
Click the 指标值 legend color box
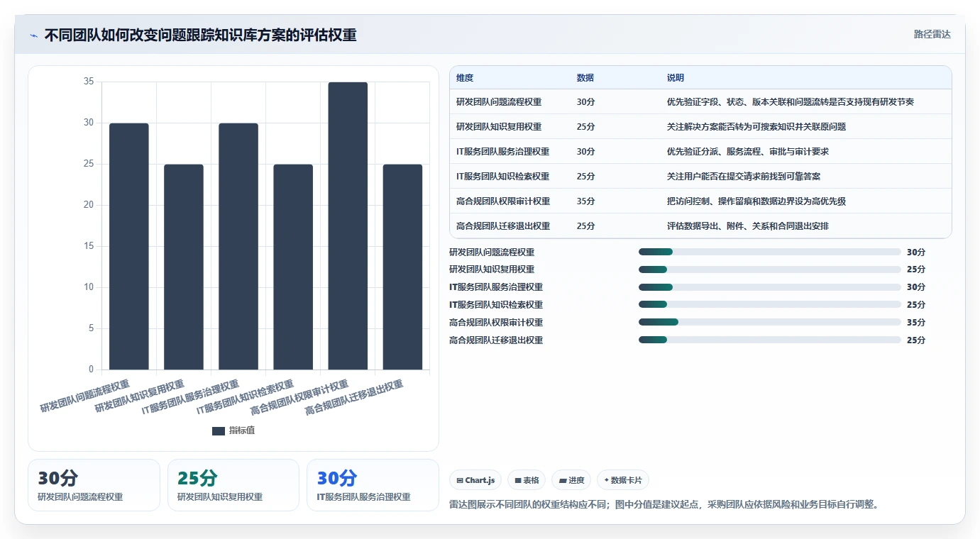click(x=219, y=430)
